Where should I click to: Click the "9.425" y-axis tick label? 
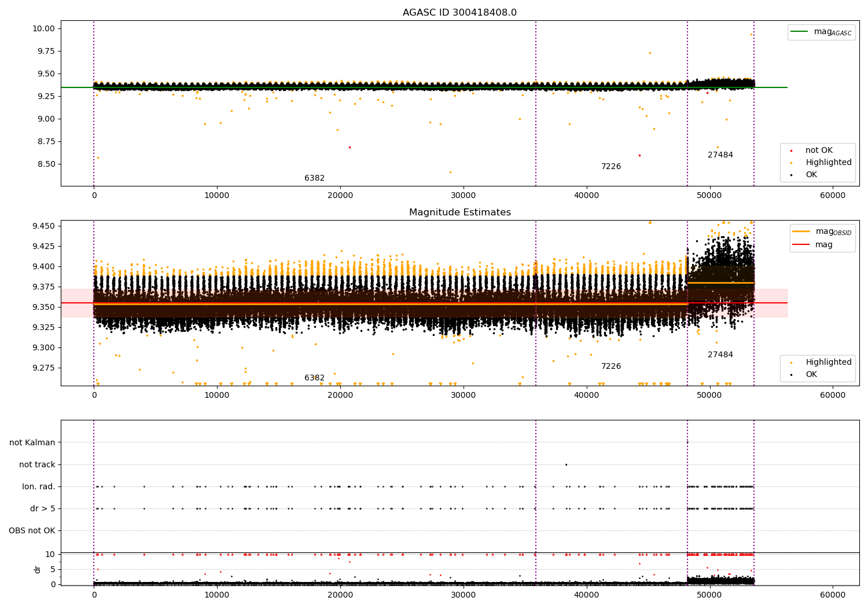coord(43,247)
